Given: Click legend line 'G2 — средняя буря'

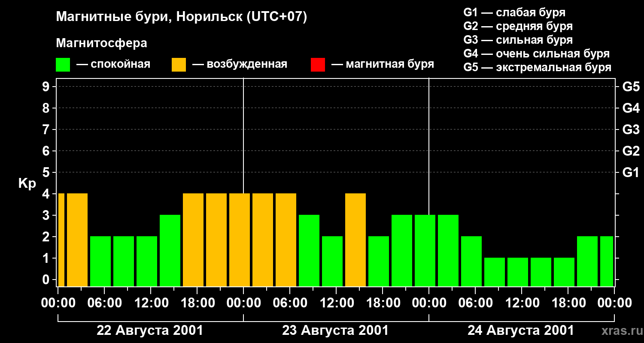Looking at the screenshot, I should tap(518, 26).
